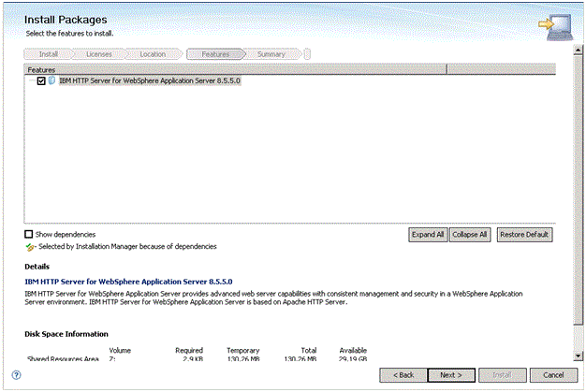586x392 pixels.
Task: Click Restore Default button
Action: click(524, 235)
